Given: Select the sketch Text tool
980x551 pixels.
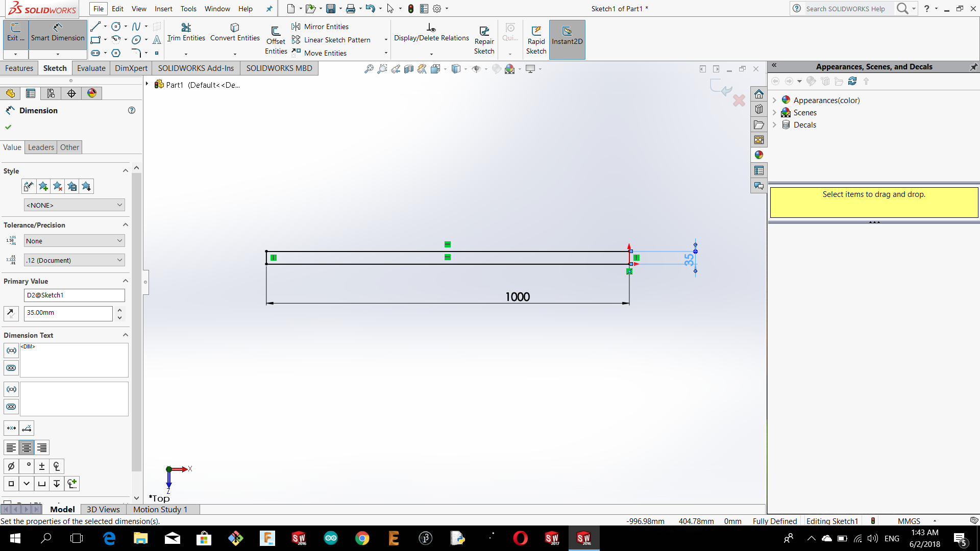Looking at the screenshot, I should pyautogui.click(x=157, y=40).
